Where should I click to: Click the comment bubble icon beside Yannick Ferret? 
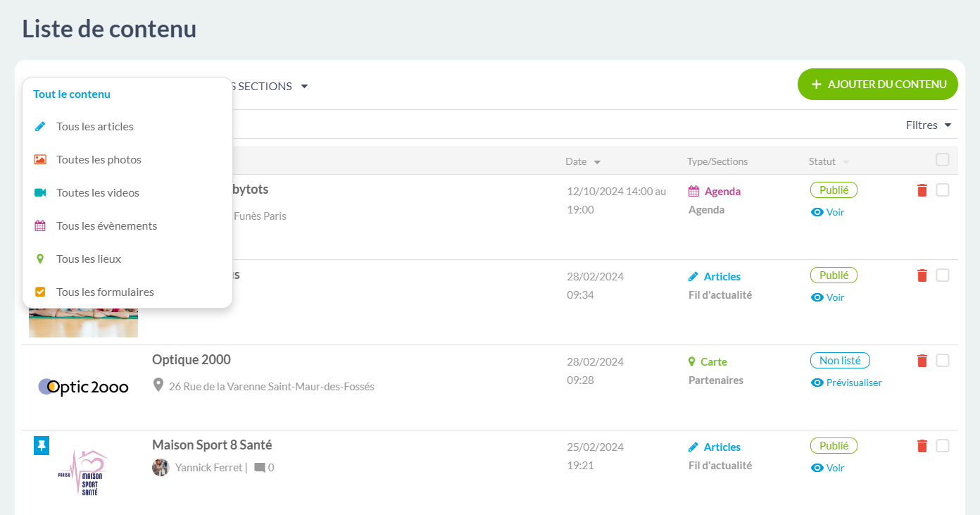260,468
